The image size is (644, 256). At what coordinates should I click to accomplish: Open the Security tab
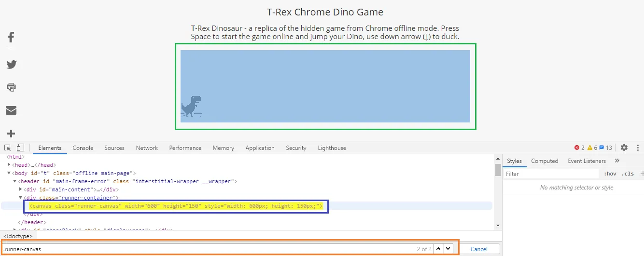pyautogui.click(x=296, y=148)
